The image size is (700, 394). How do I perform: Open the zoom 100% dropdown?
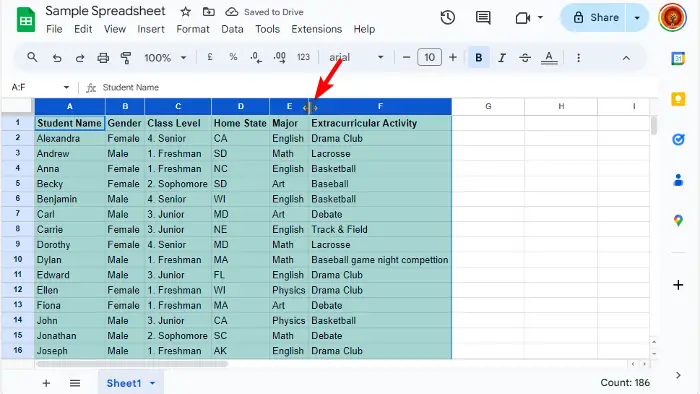click(165, 58)
